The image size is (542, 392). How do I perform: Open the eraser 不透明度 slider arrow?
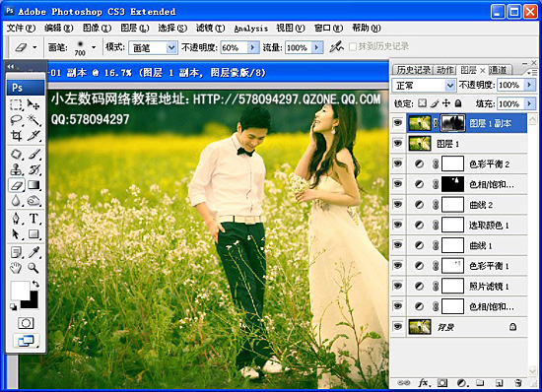point(252,47)
